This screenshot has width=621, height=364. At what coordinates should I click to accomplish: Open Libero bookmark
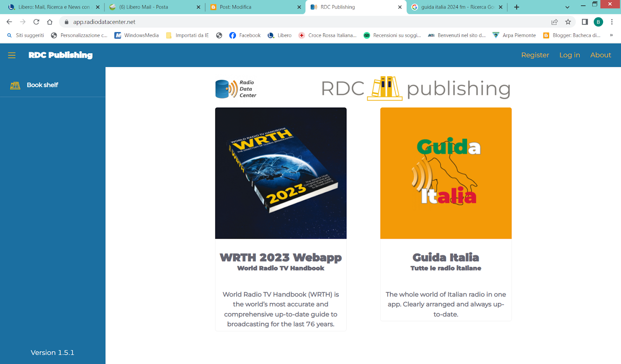(279, 35)
